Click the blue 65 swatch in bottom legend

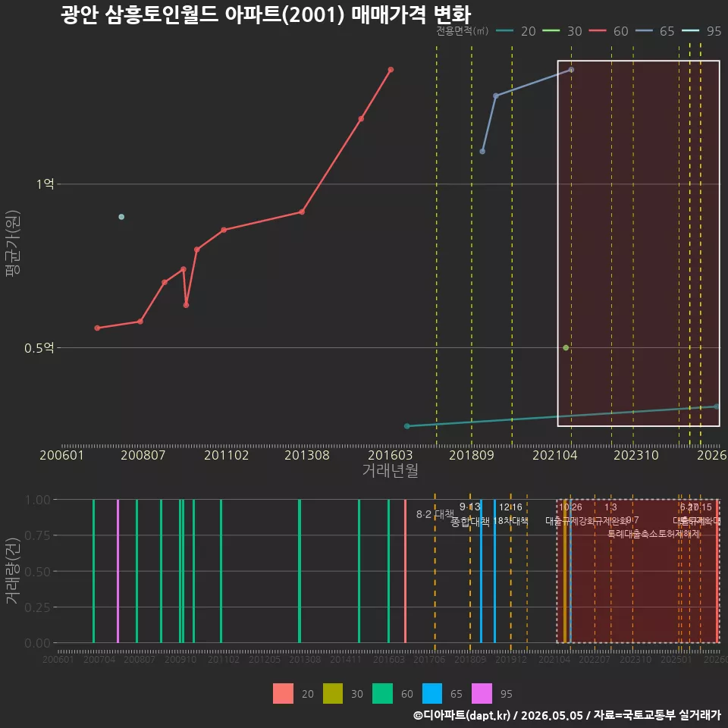click(432, 694)
